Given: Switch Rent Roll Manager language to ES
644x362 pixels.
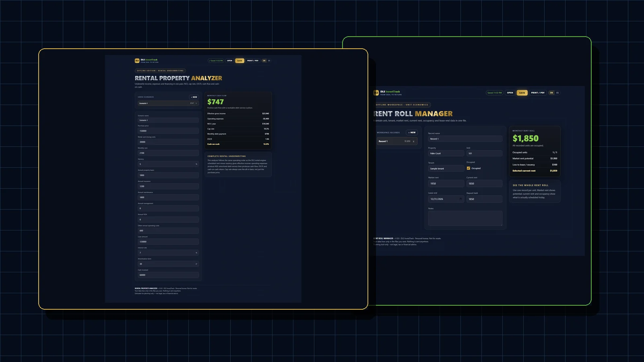Looking at the screenshot, I should click(557, 93).
